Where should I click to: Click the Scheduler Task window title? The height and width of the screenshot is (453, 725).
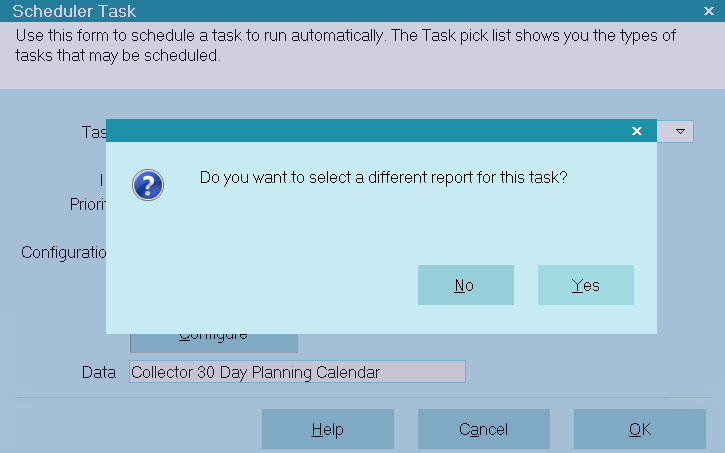tap(74, 11)
